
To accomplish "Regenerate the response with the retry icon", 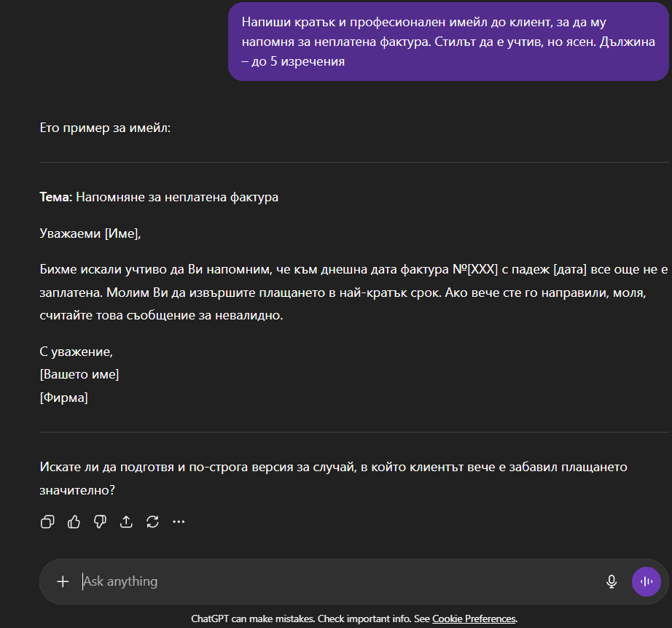I will [152, 522].
